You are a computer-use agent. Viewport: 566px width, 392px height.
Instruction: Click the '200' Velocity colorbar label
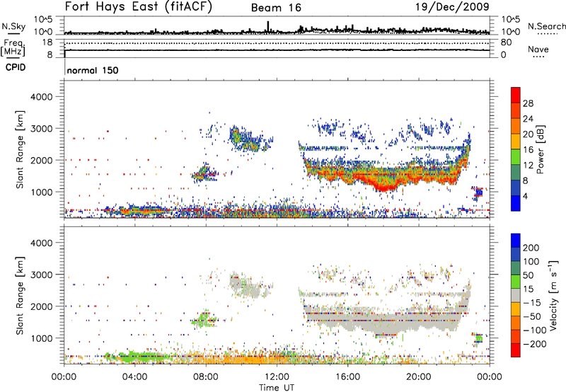pos(531,248)
